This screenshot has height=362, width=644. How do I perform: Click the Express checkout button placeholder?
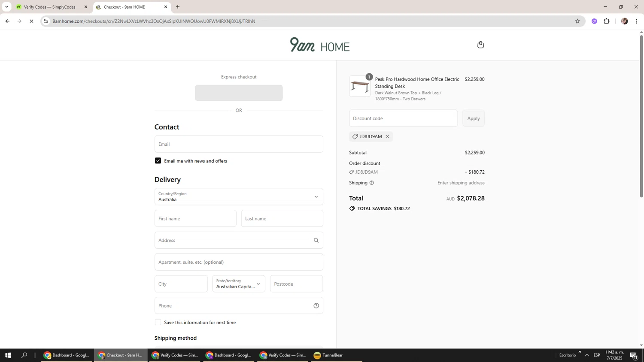tap(239, 93)
